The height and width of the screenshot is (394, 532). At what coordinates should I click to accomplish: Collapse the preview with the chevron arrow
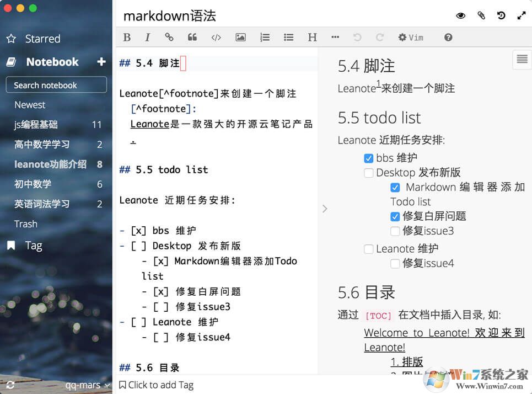click(x=325, y=209)
